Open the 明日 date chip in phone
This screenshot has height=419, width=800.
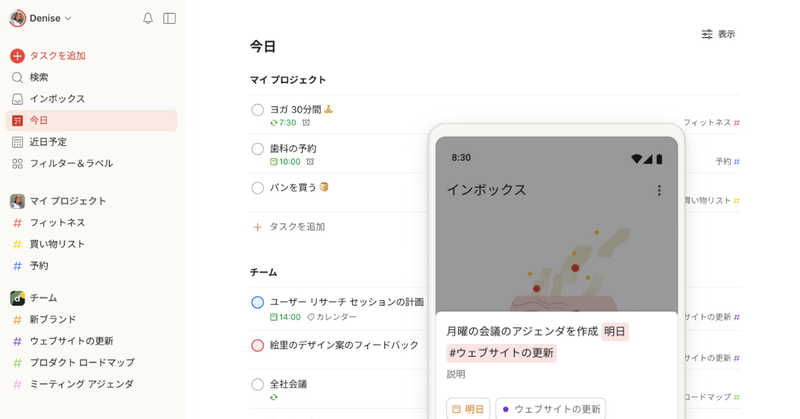(468, 409)
